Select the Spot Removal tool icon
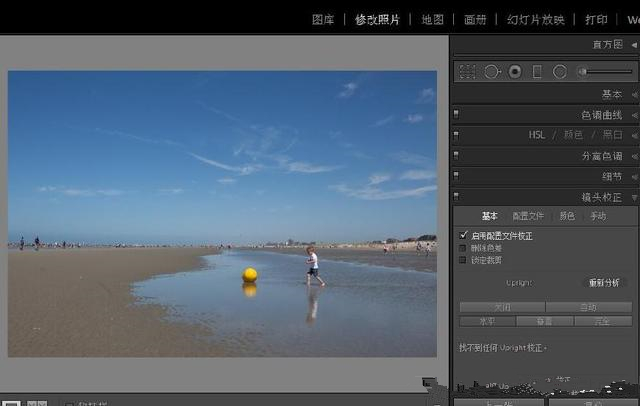 (x=491, y=72)
